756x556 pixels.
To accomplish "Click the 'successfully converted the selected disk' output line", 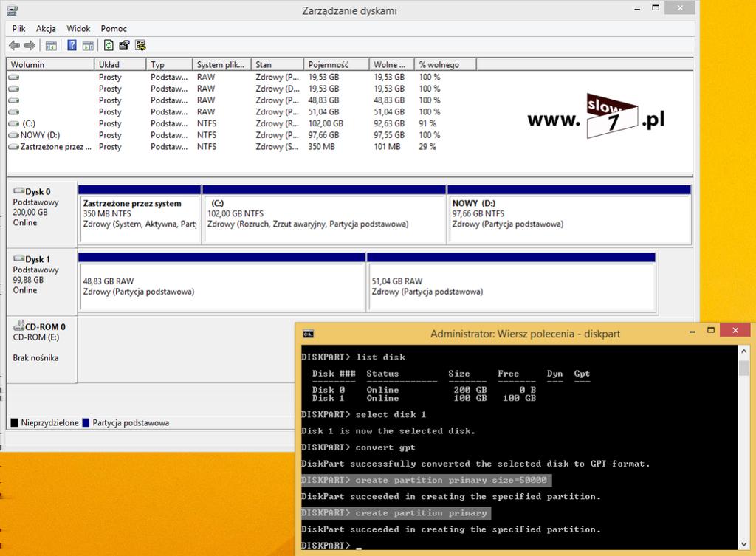I will point(475,464).
